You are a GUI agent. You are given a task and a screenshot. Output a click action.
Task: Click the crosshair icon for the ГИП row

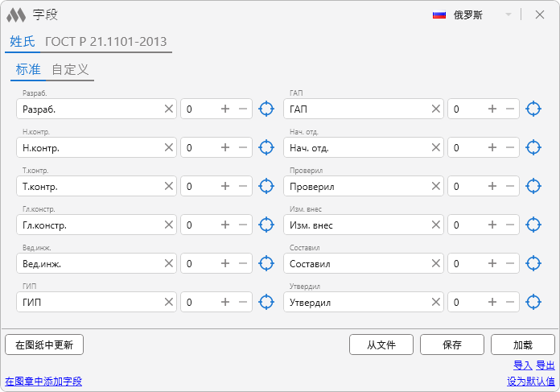(266, 302)
